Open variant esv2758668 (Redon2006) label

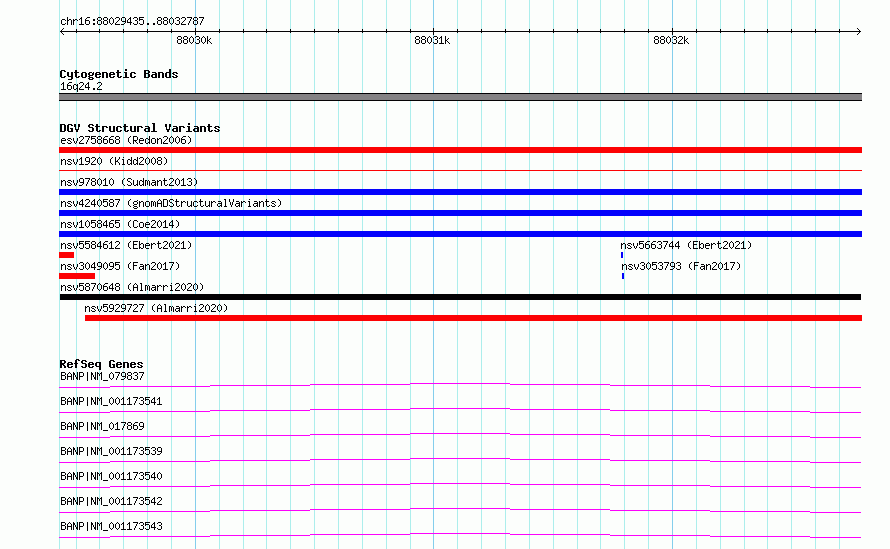point(126,140)
